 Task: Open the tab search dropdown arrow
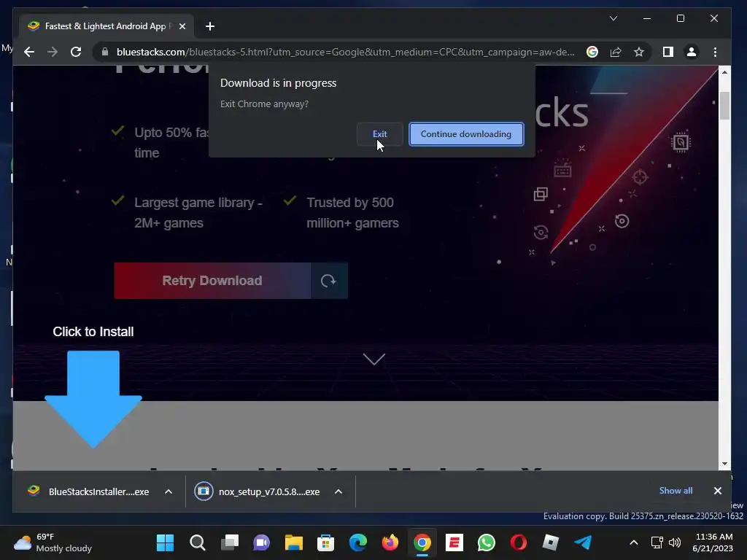point(614,18)
